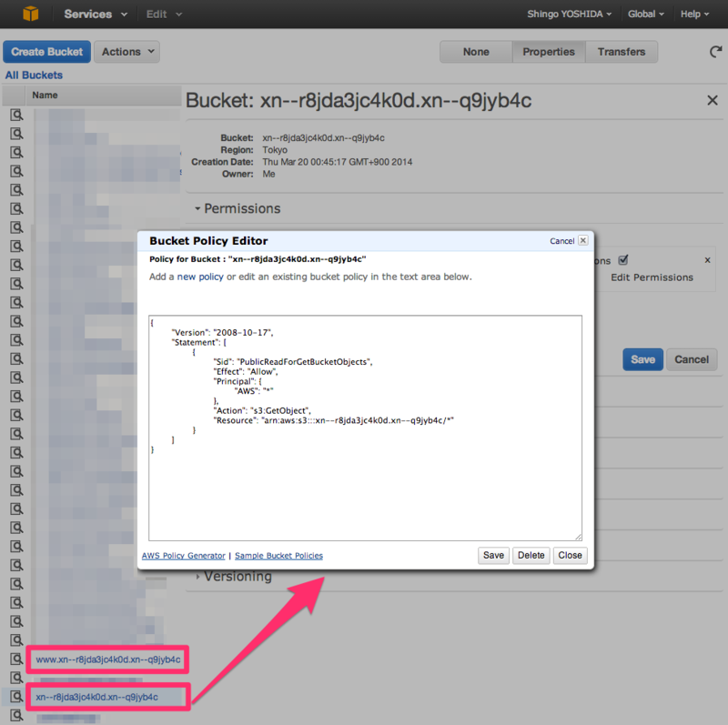This screenshot has height=725, width=728.
Task: Click Close in the Bucket Policy Editor
Action: click(571, 555)
